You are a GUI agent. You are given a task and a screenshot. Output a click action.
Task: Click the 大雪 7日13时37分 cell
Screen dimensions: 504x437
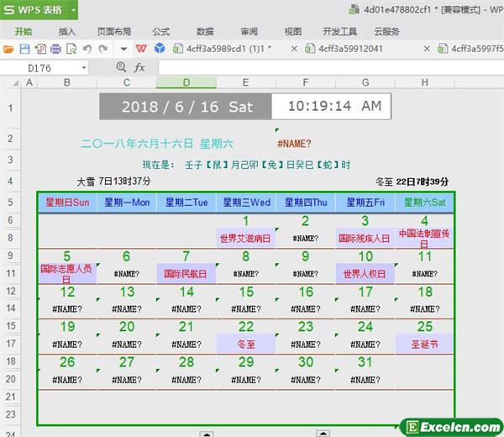coord(113,182)
